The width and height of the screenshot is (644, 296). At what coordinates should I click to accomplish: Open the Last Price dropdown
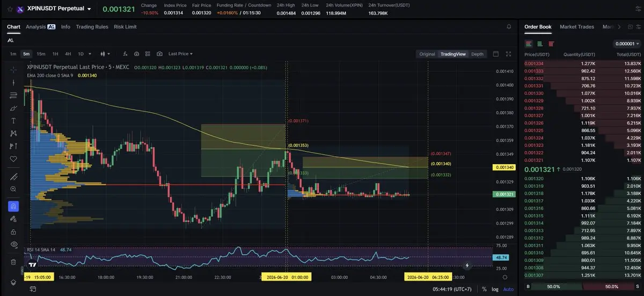click(x=180, y=54)
